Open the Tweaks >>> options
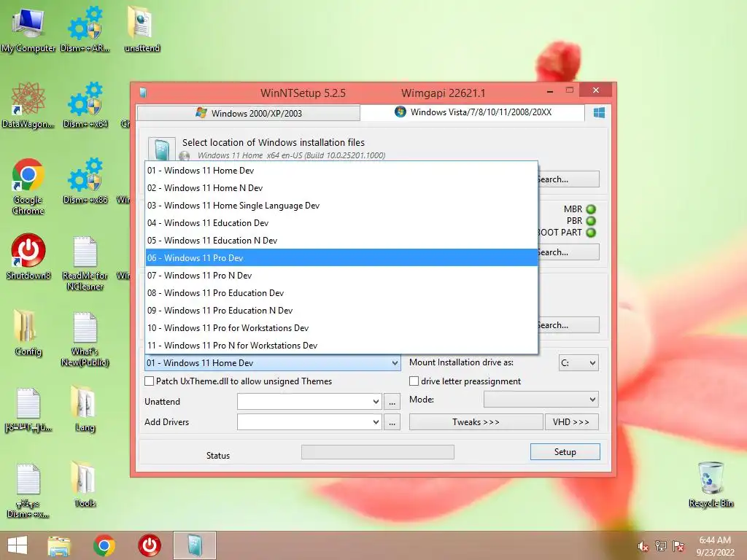The image size is (747, 560). [476, 422]
